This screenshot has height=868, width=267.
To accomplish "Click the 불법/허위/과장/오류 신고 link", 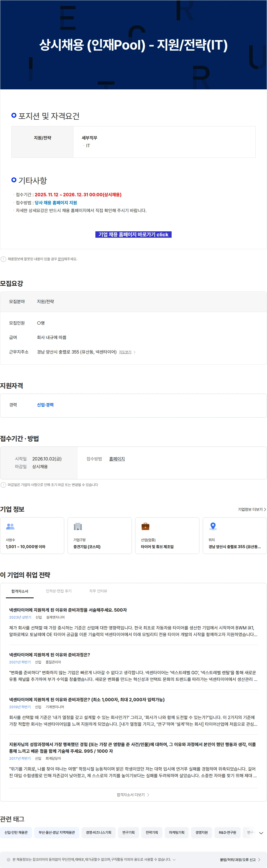I will (240, 859).
